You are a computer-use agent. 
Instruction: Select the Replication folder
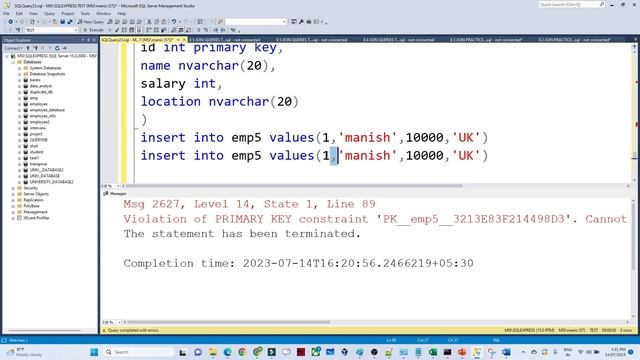click(33, 200)
